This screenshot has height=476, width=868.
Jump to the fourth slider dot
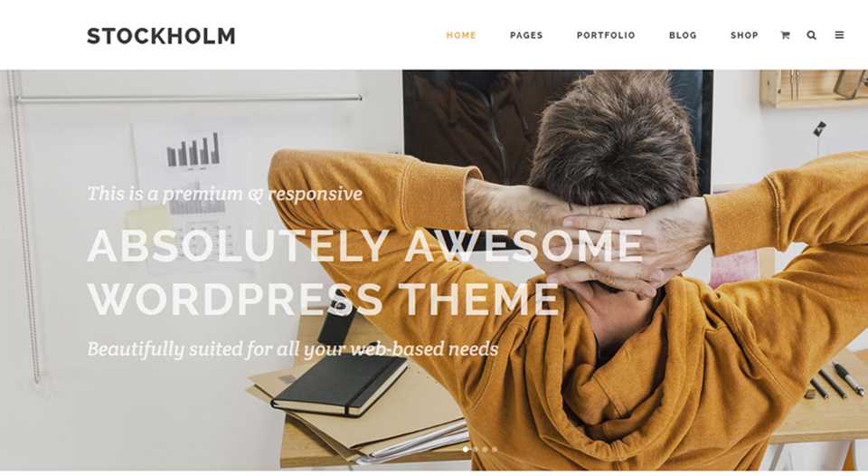[495, 450]
